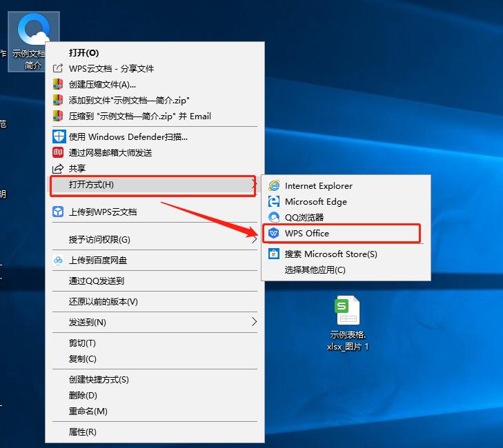This screenshot has height=448, width=503.
Task: Open with Internet Explorer in submenu
Action: pos(346,186)
